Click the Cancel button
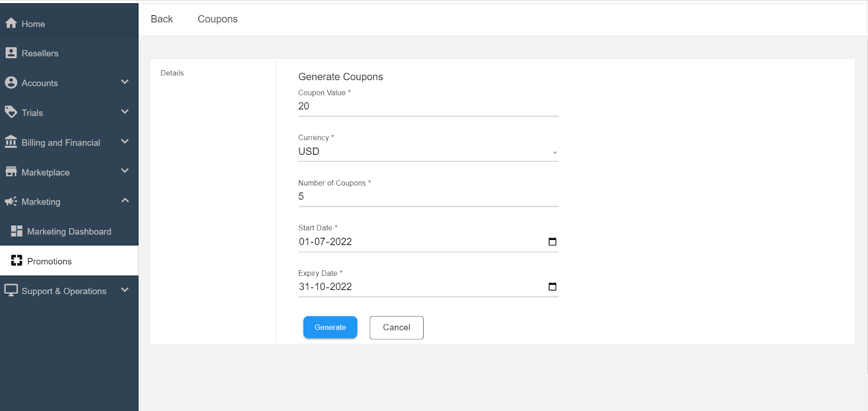This screenshot has height=411, width=868. click(x=397, y=327)
